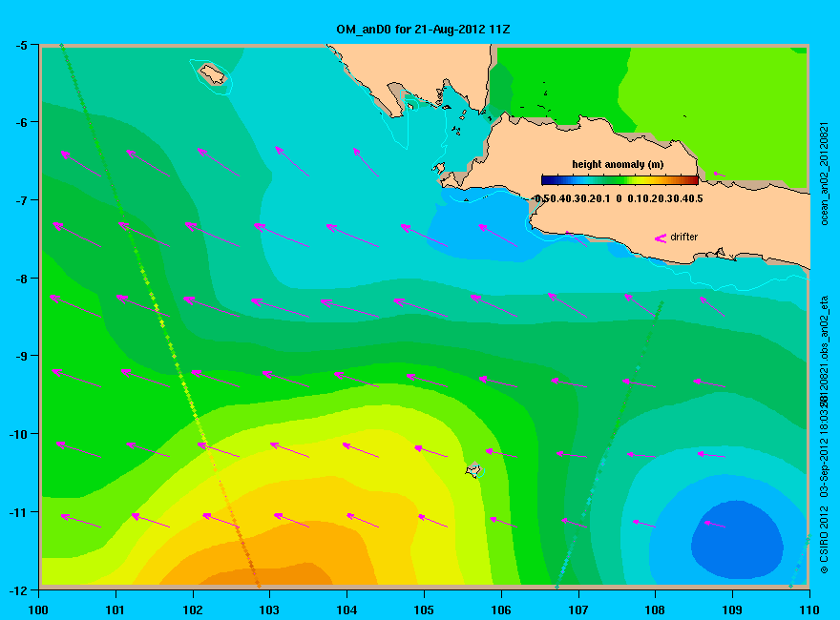Click the plot title OM_anD0 for 21-Aug-2012 11Z
Viewport: 840px width, 620px height.
tap(423, 30)
